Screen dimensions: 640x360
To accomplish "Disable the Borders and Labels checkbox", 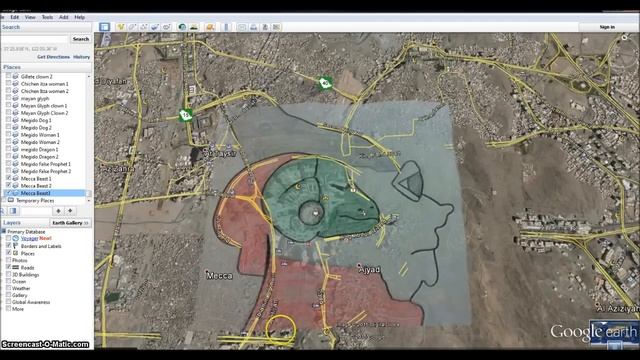I will pyautogui.click(x=8, y=246).
